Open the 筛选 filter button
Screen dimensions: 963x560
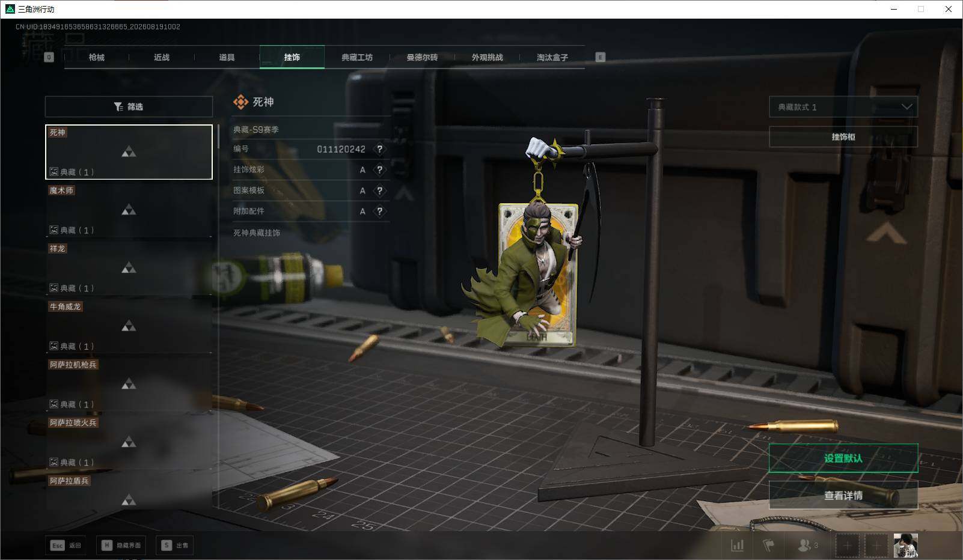(x=129, y=106)
